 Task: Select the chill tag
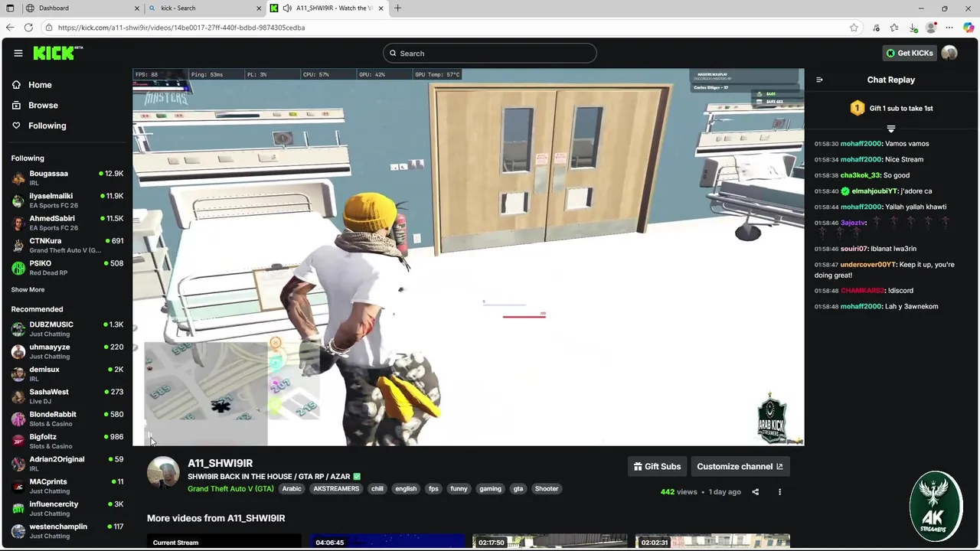pyautogui.click(x=377, y=489)
